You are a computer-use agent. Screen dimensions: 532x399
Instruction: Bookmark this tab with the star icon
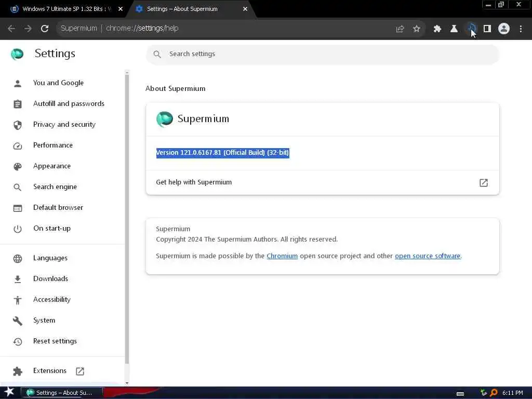[x=417, y=29]
